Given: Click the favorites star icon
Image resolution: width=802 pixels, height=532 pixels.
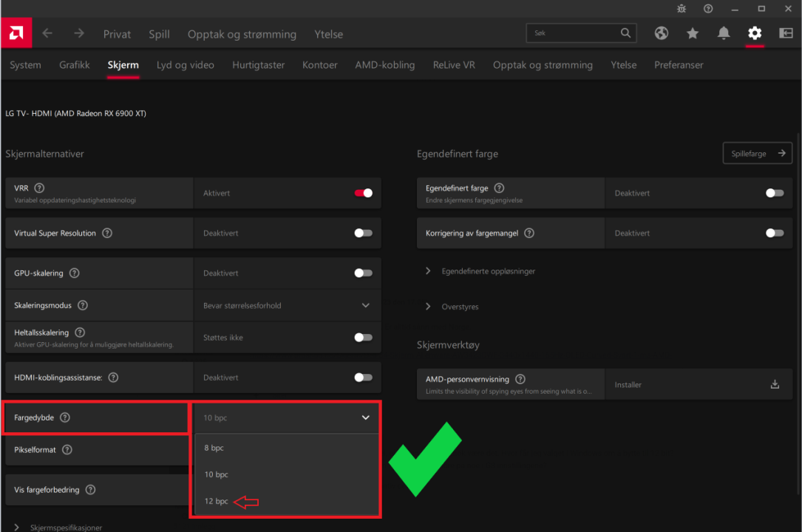Looking at the screenshot, I should coord(693,33).
